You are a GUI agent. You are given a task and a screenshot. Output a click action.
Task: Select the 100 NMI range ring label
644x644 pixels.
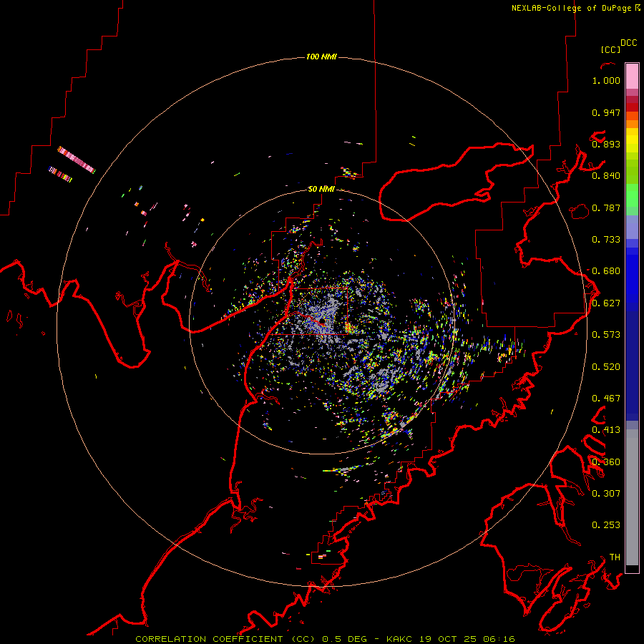click(321, 57)
